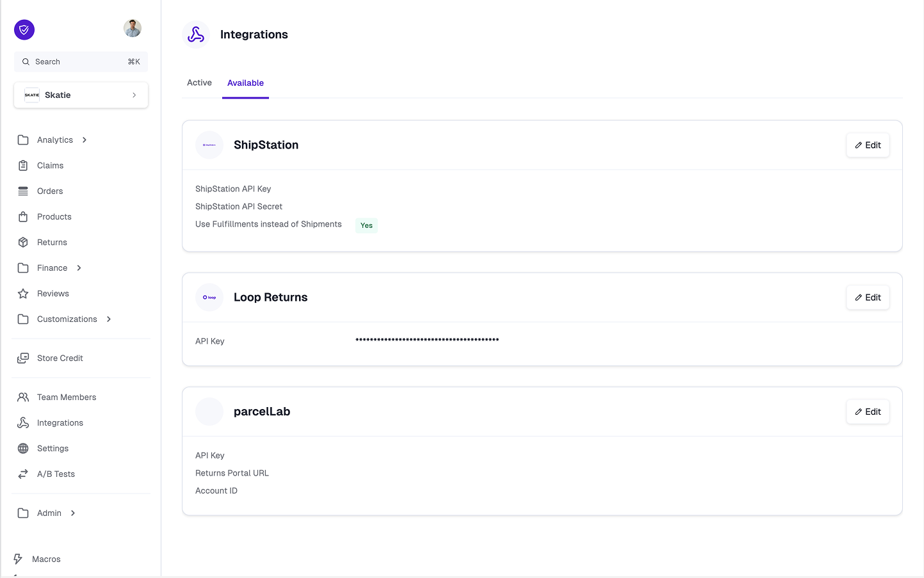Edit the ShipStation integration
Screen dimensions: 924x578
point(868,145)
